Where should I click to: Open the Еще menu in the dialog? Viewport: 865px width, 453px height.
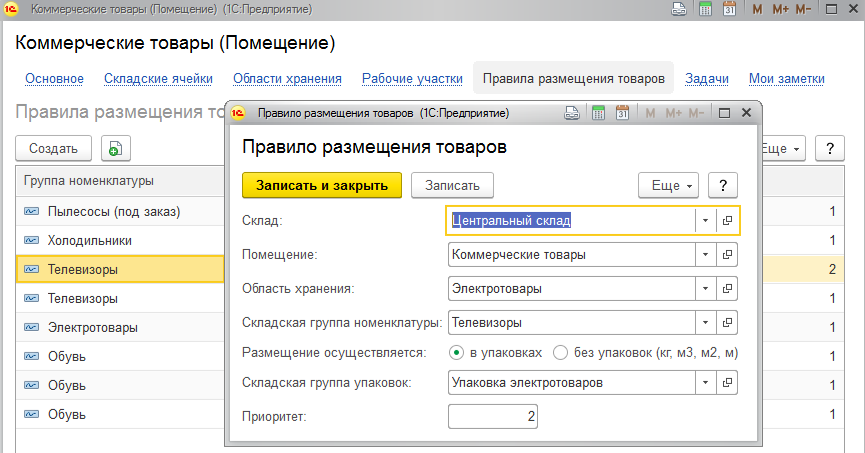pos(668,185)
